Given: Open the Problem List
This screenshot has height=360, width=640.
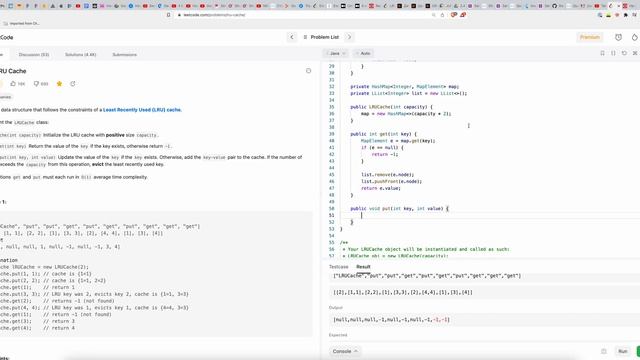Looking at the screenshot, I should click(x=321, y=37).
